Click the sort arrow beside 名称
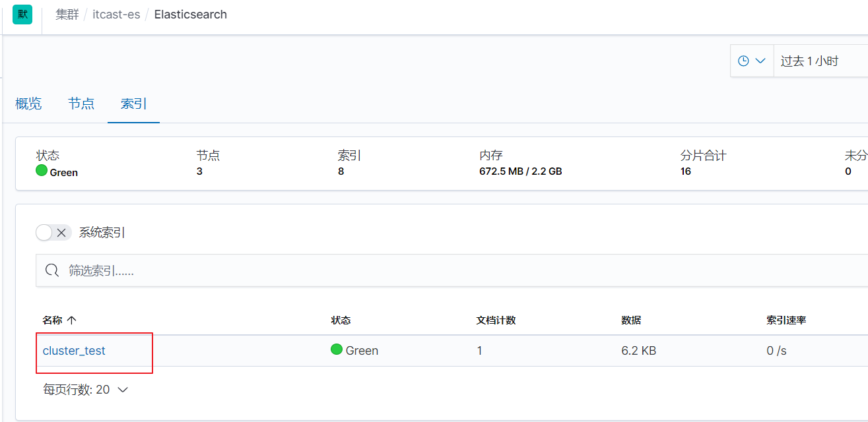 click(72, 320)
